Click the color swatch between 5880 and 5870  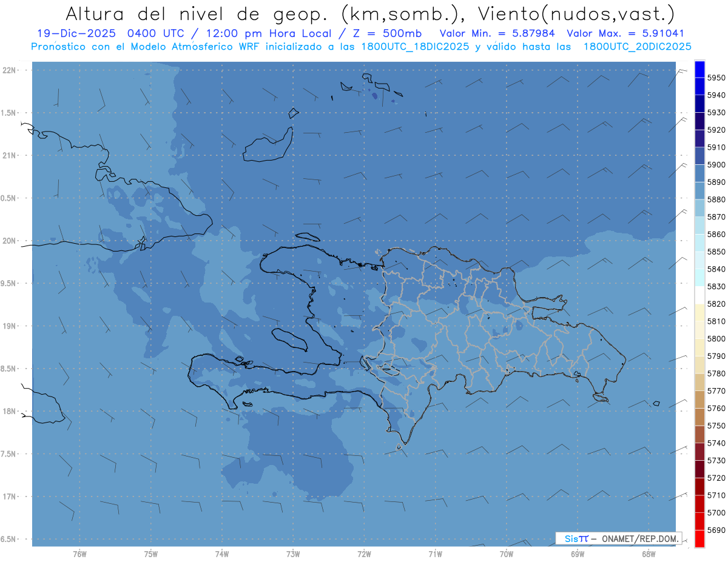699,208
